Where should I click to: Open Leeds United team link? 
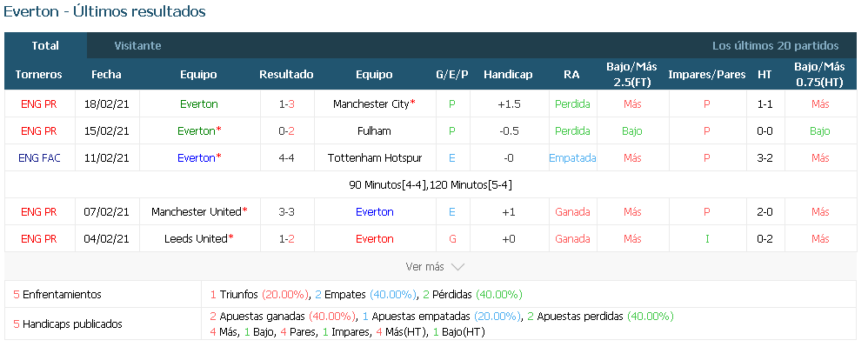196,239
